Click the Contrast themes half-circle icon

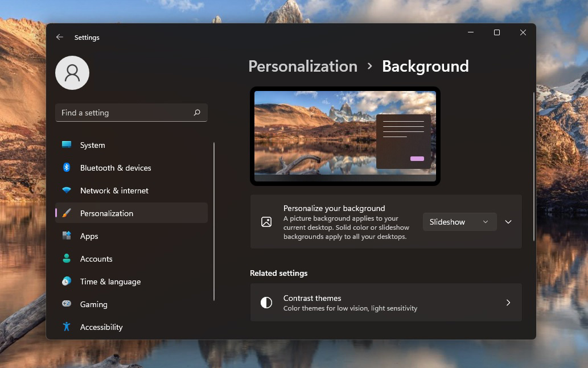pos(266,302)
